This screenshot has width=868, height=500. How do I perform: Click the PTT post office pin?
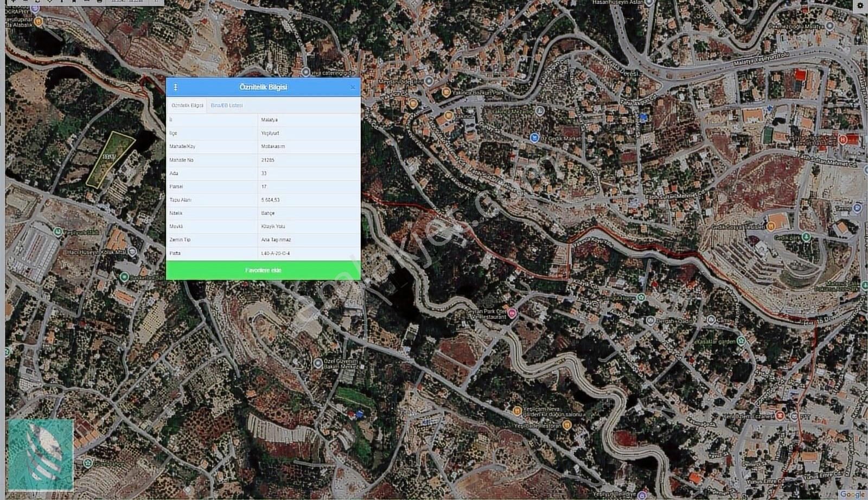[794, 416]
